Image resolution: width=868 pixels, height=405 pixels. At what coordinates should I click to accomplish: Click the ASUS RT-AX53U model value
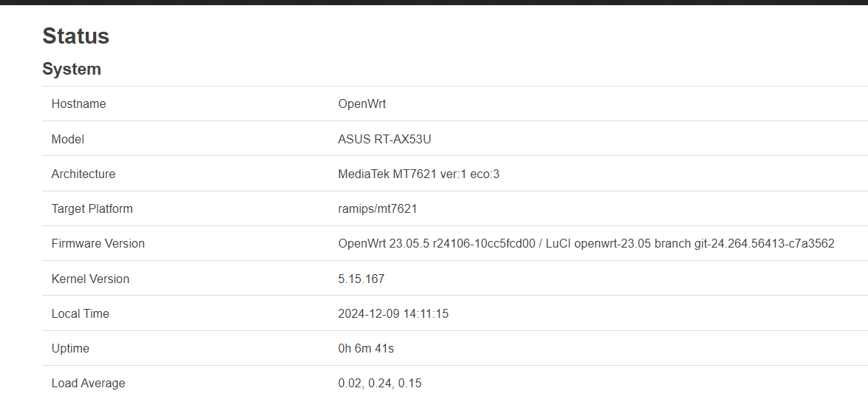pos(384,140)
